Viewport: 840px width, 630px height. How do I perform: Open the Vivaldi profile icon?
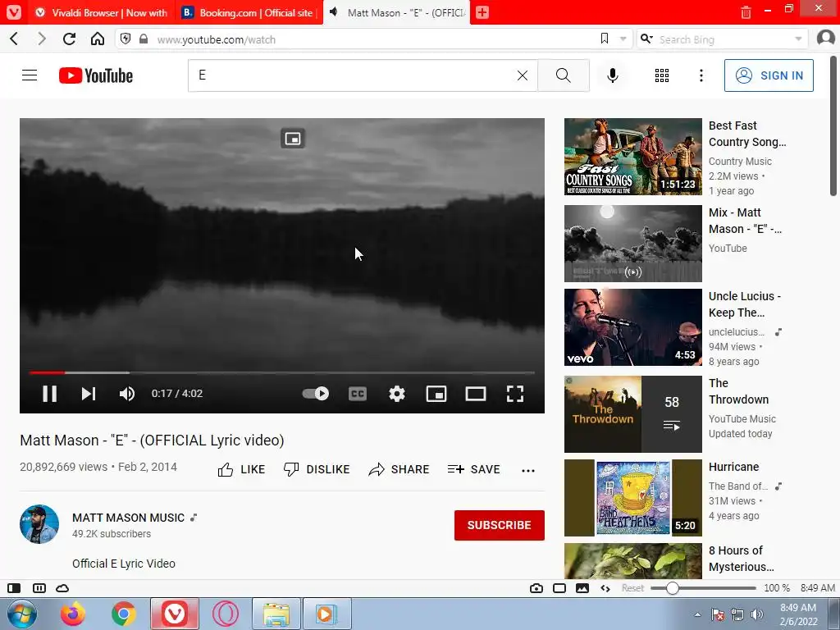(x=825, y=38)
